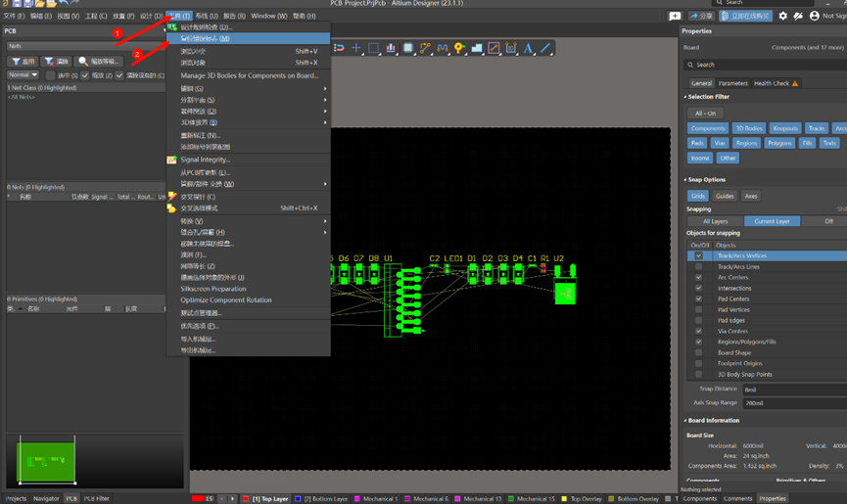This screenshot has width=847, height=504.
Task: Click the add comment speech bubble icon
Action: 675,17
